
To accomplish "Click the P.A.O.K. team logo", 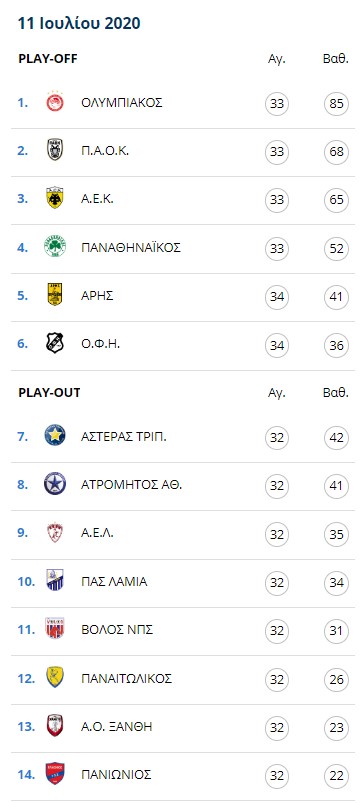I will click(55, 150).
